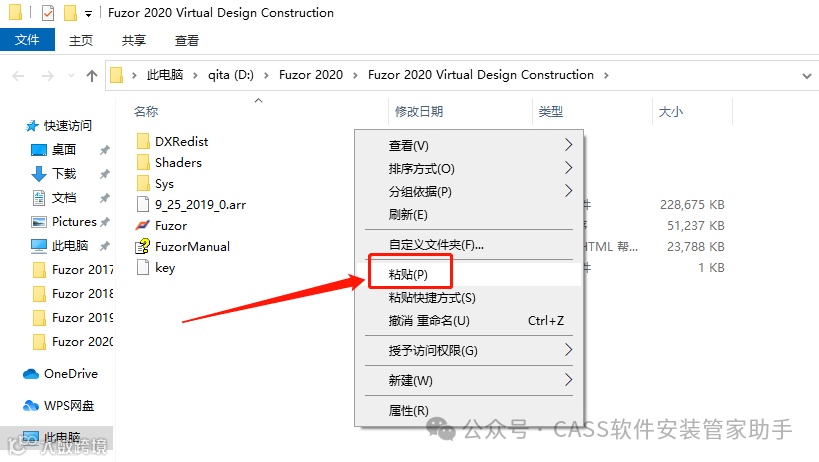Click the 23,788 KB size value

coord(696,246)
